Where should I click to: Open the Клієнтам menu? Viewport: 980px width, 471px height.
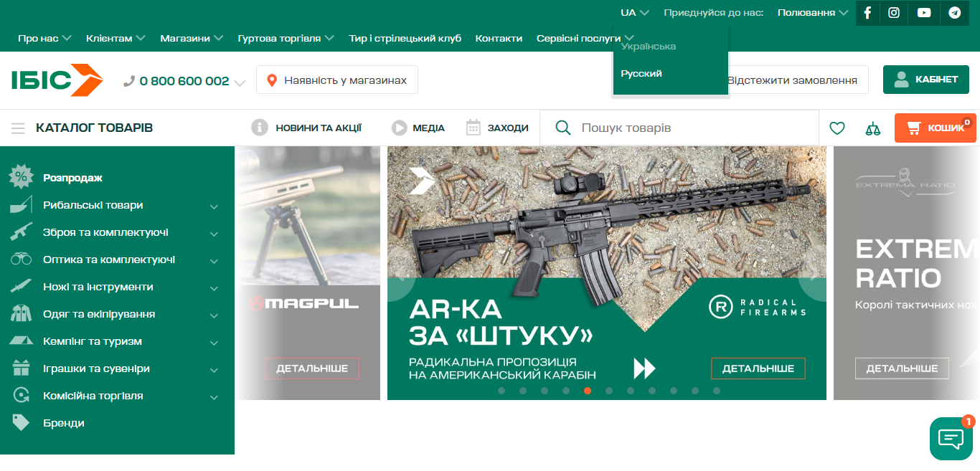(116, 38)
